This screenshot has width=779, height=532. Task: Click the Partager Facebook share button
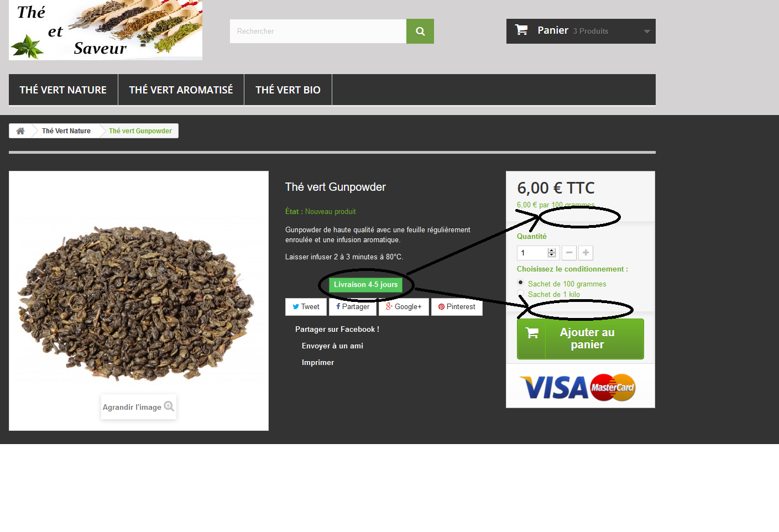click(x=353, y=307)
